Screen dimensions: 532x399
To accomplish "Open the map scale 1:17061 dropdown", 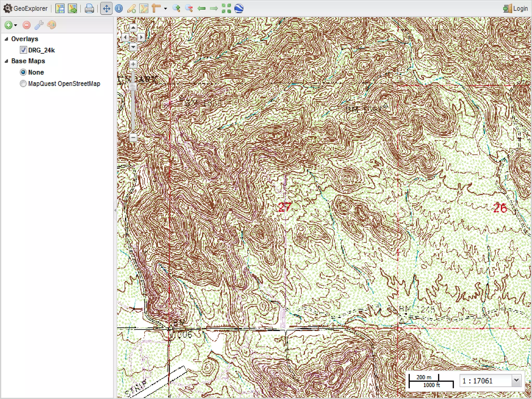I will point(516,381).
